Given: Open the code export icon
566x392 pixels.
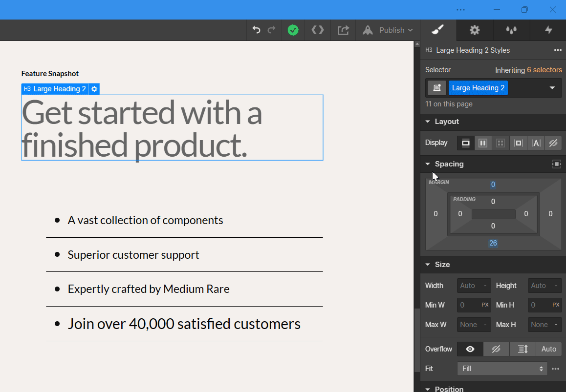Looking at the screenshot, I should click(x=318, y=30).
